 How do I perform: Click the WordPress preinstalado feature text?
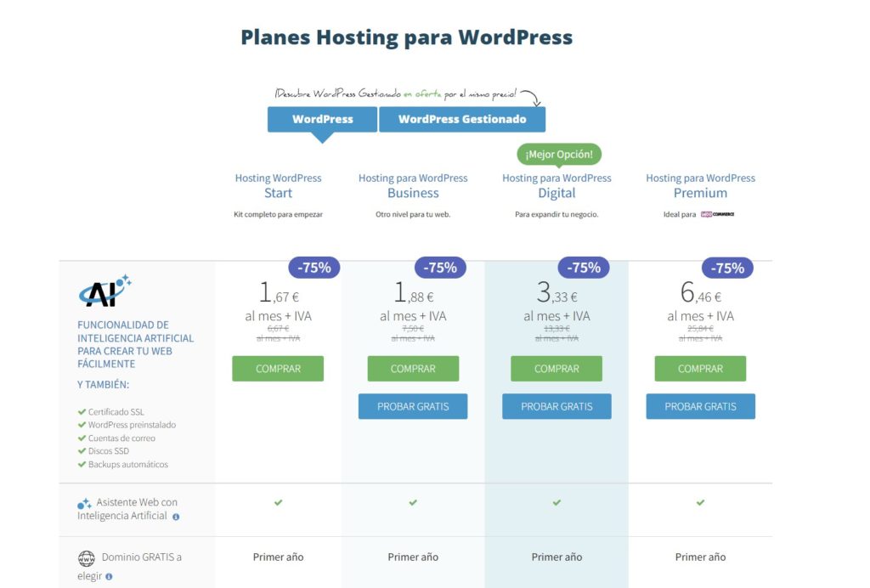click(x=132, y=425)
